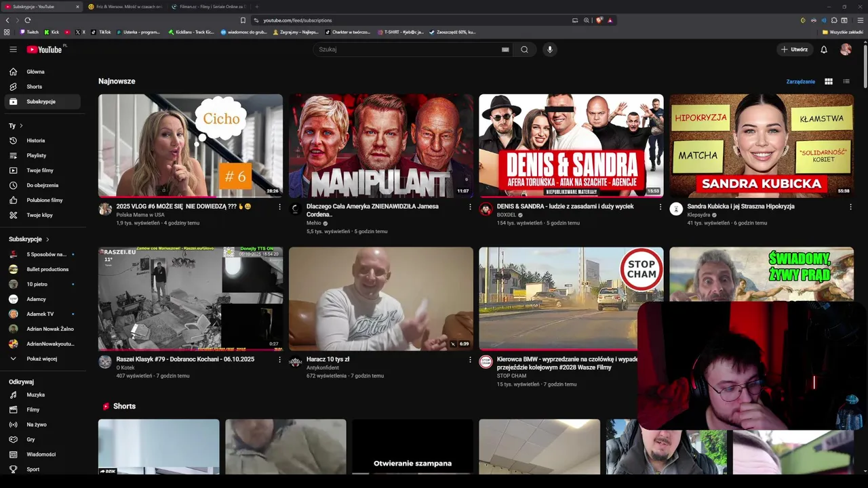Switch subscriptions to grid view
868x488 pixels.
coord(829,81)
